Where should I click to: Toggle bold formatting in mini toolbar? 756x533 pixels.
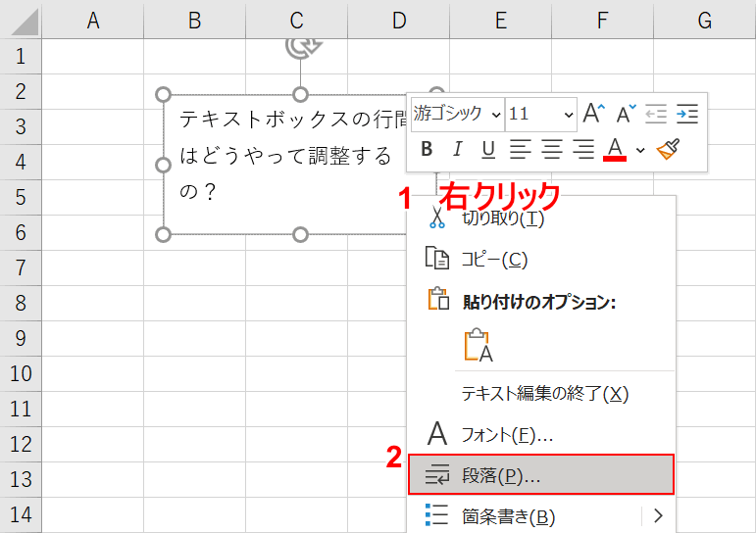(x=427, y=149)
